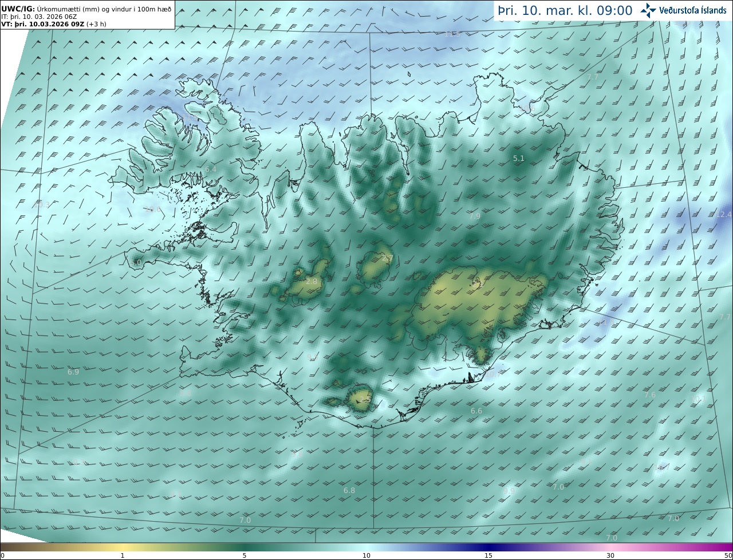
Task: Click the VT valid time line 09Z (+3 h)
Action: (53, 23)
